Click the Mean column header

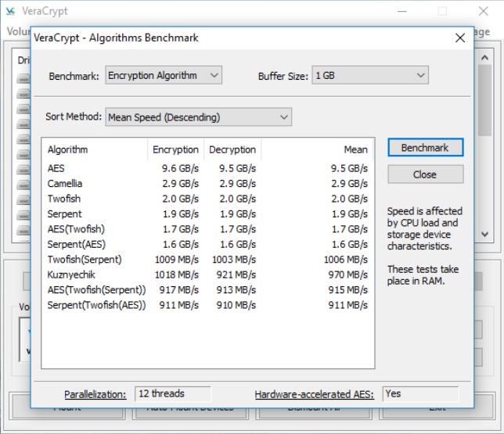[317, 149]
